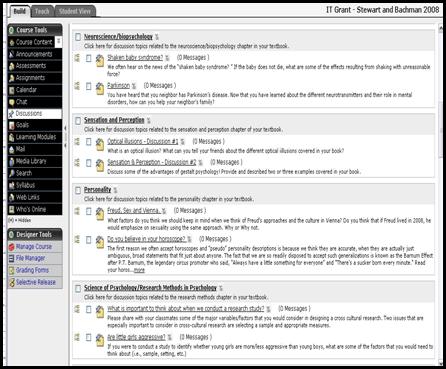Open Course Content icon in sidebar

click(x=12, y=42)
